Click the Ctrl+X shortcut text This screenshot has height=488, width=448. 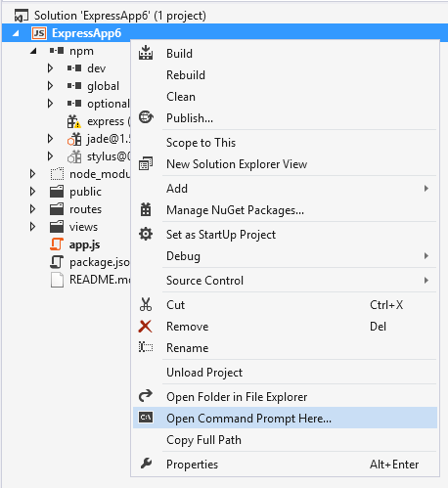[386, 305]
